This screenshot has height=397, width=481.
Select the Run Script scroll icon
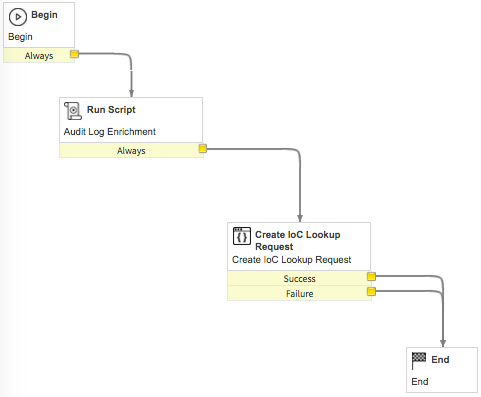point(73,111)
